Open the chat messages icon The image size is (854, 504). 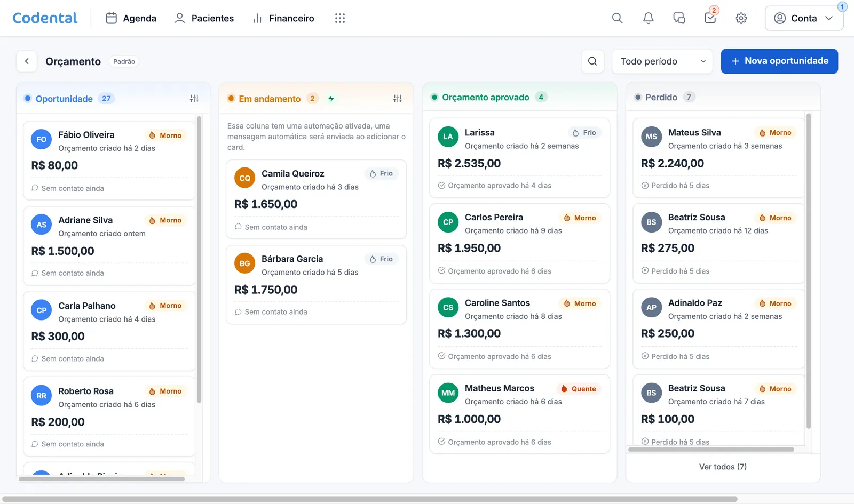coord(679,18)
